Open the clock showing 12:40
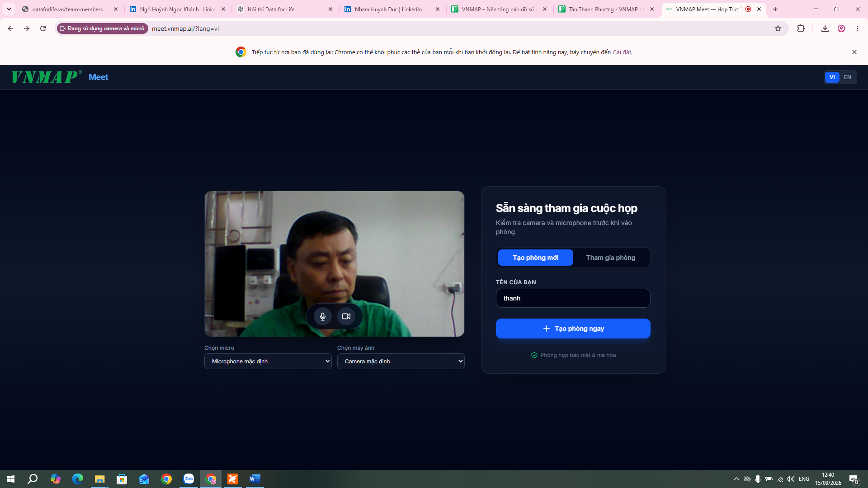 pos(828,479)
